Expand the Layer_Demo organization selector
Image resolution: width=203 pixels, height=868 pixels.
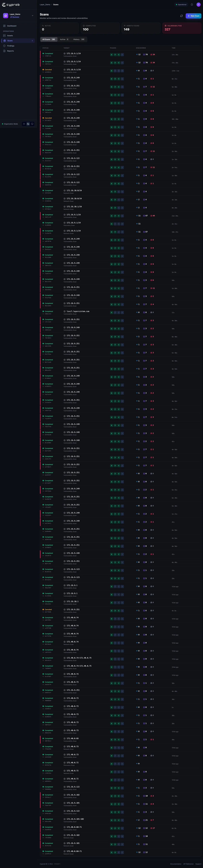click(x=32, y=16)
